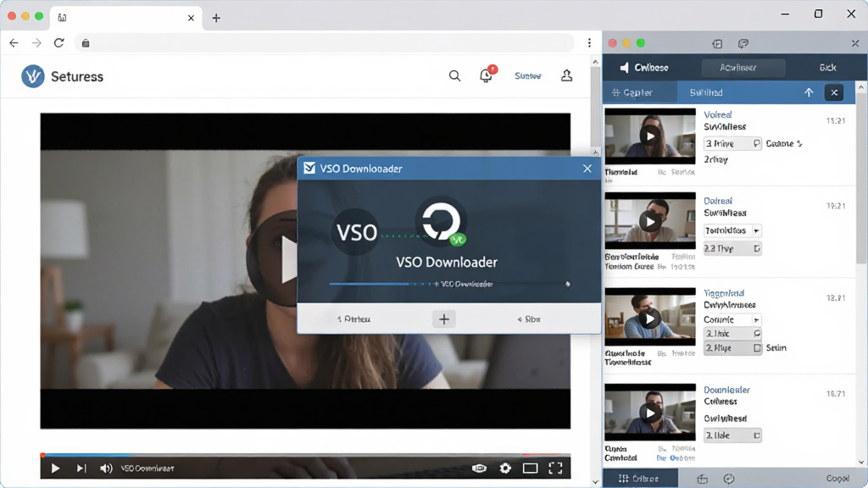Viewport: 868px width, 488px height.
Task: Switch the player to theater mode
Action: coord(530,469)
